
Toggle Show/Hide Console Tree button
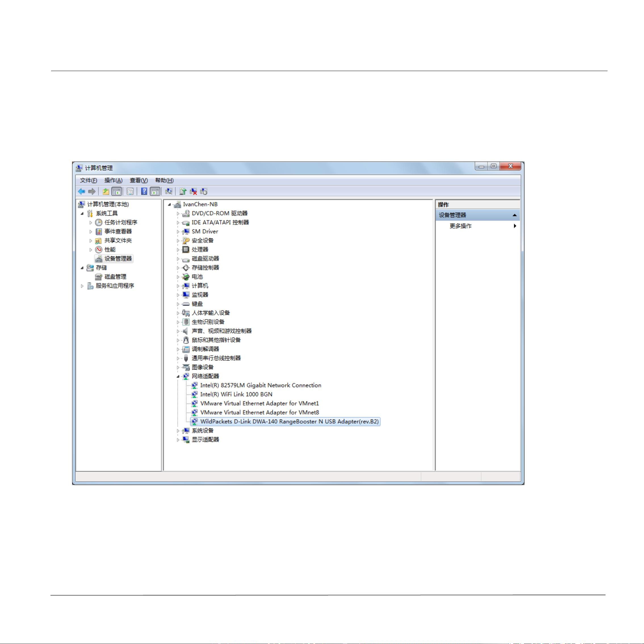pyautogui.click(x=117, y=192)
